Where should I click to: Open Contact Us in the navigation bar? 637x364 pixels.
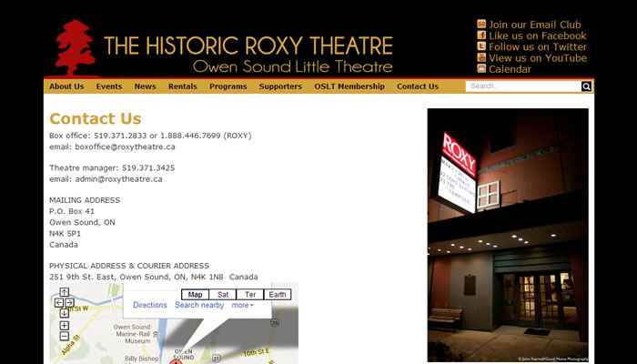(418, 86)
